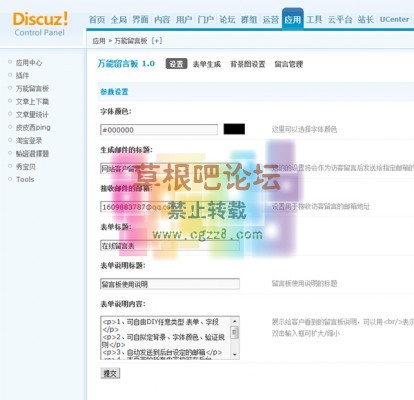Open 插件 in the sidebar
The height and width of the screenshot is (400, 414).
tap(22, 75)
